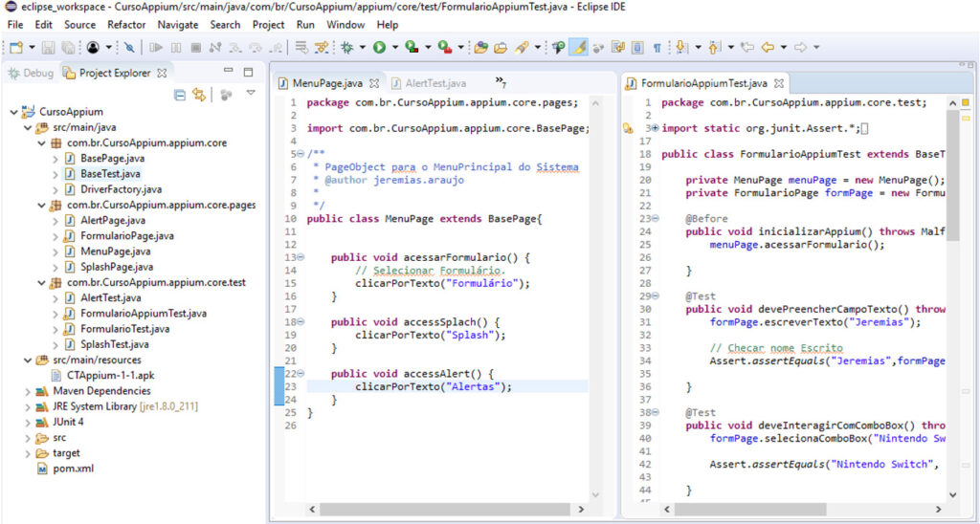Maximize the Project Explorer panel
This screenshot has width=980, height=524.
coord(248,72)
